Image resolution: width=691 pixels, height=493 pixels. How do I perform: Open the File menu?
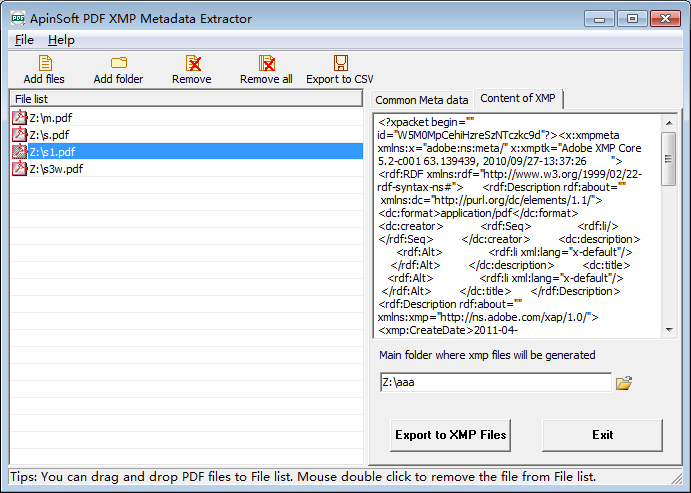point(24,40)
